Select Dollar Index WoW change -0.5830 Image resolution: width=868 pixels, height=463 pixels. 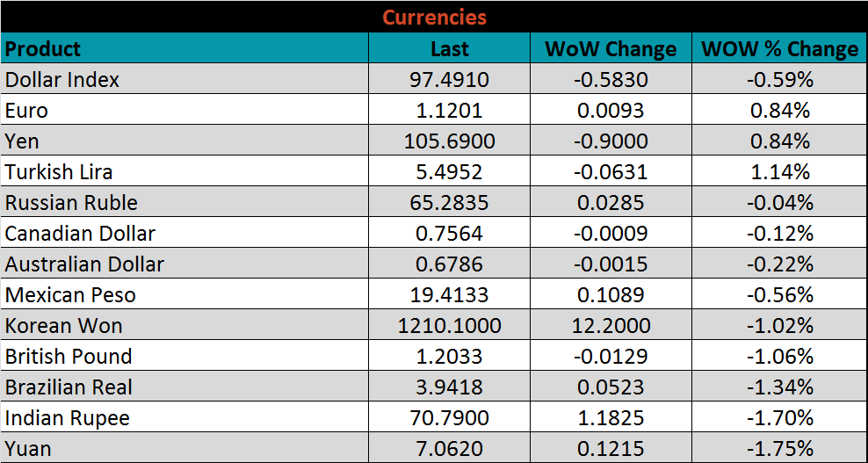coord(611,80)
